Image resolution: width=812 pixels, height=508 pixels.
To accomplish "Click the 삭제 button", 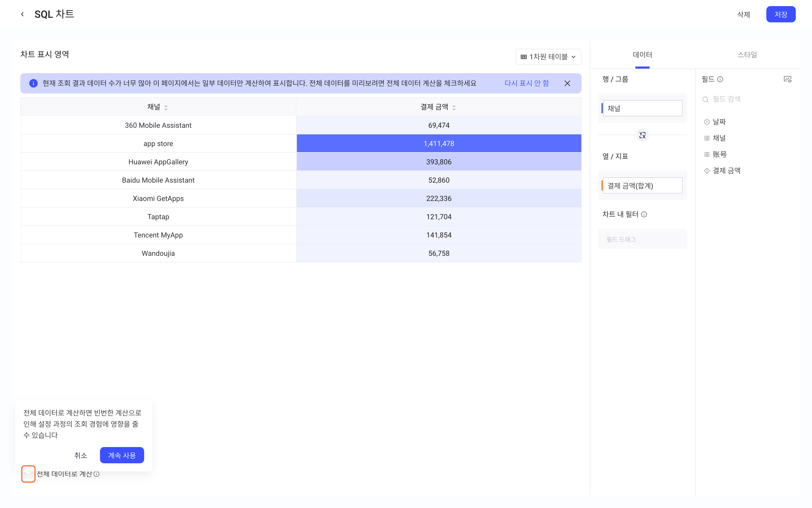I will 743,14.
